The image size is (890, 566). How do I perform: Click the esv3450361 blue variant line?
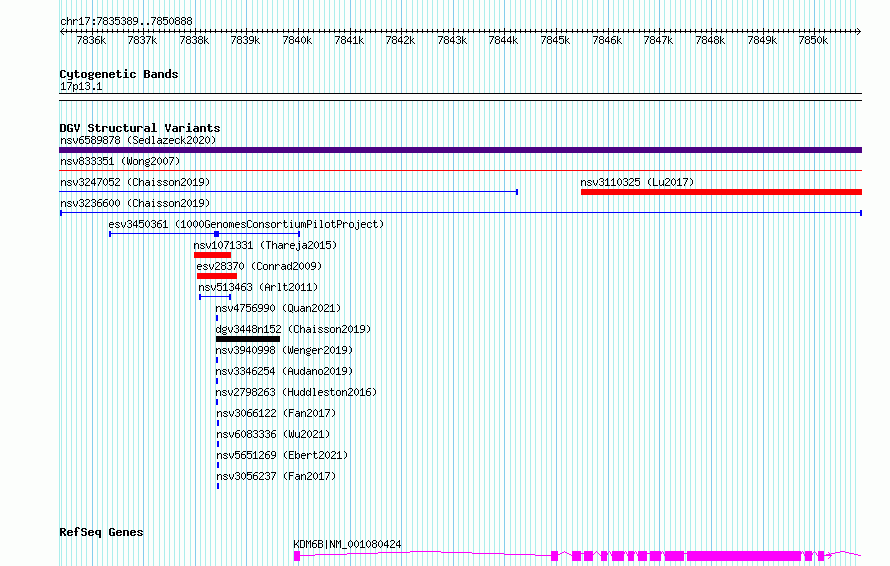pyautogui.click(x=204, y=234)
